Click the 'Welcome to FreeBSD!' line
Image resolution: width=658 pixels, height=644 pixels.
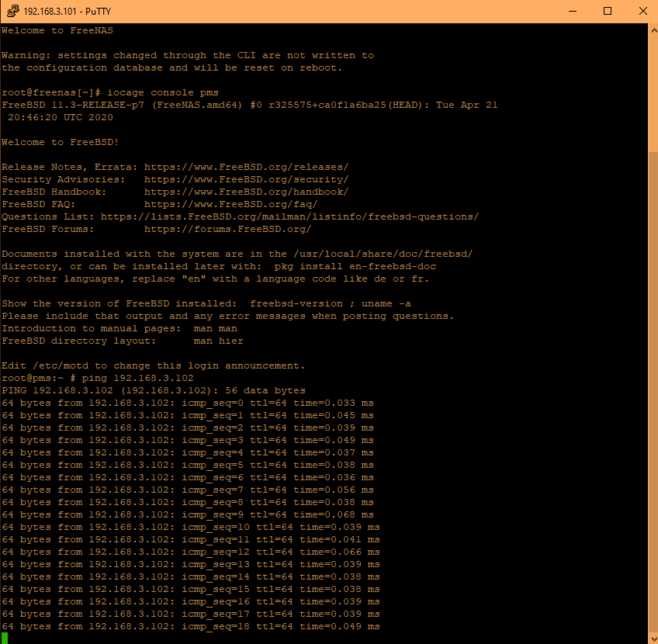(61, 142)
